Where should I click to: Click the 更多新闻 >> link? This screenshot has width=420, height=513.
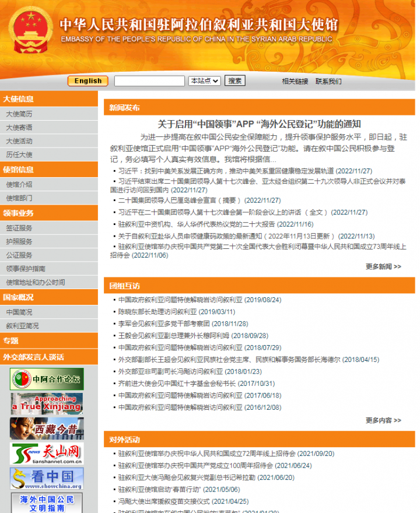pos(383,266)
